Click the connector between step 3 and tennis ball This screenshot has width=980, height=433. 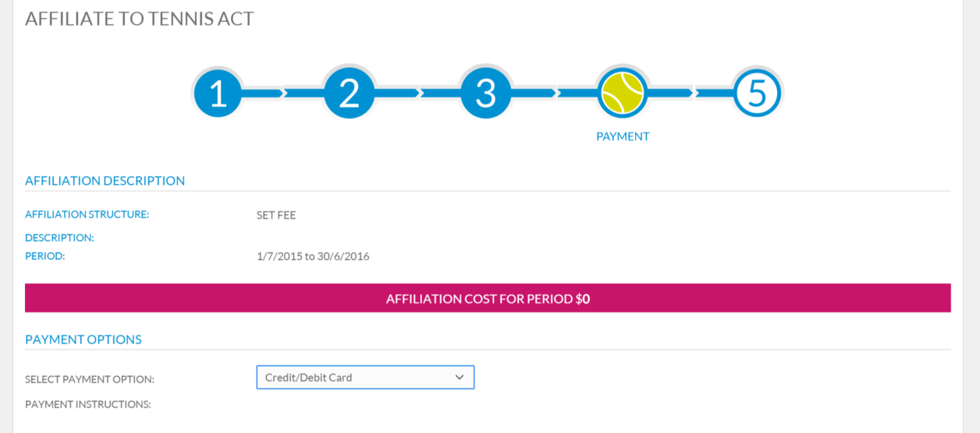click(x=554, y=93)
